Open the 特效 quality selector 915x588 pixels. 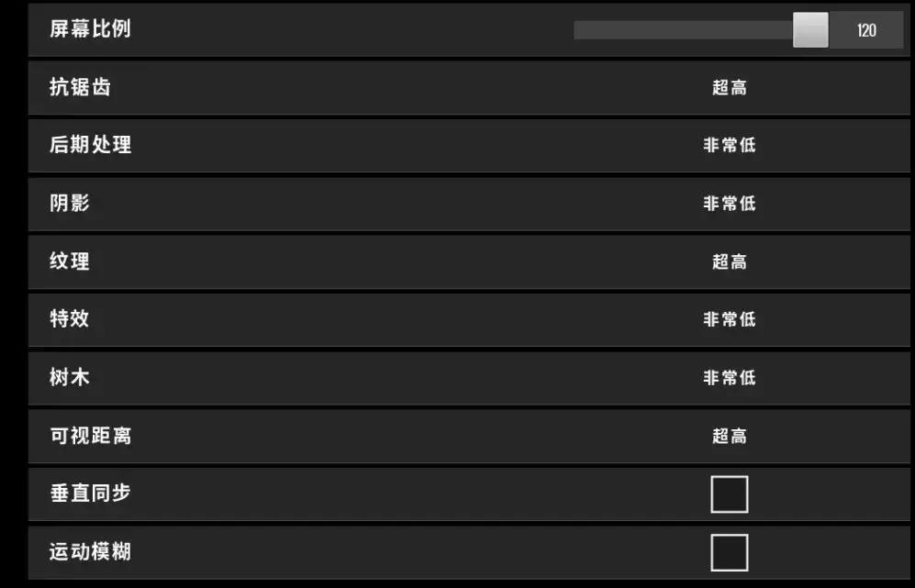coord(730,320)
